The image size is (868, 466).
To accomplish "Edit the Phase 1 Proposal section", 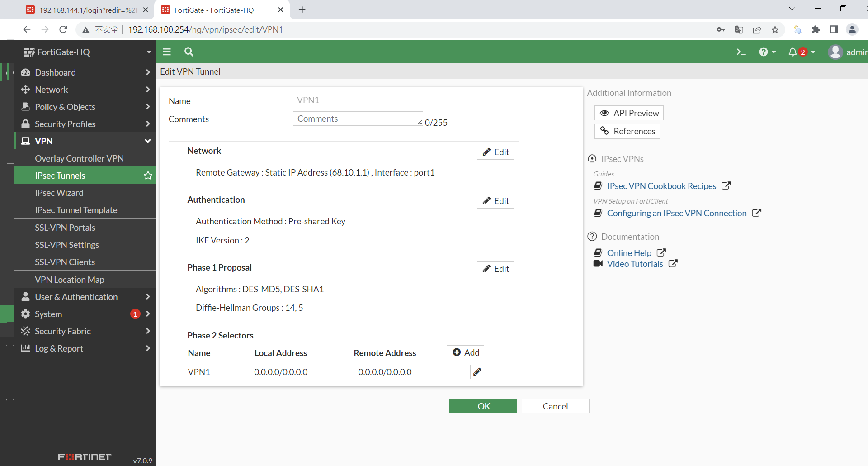I will tap(495, 269).
